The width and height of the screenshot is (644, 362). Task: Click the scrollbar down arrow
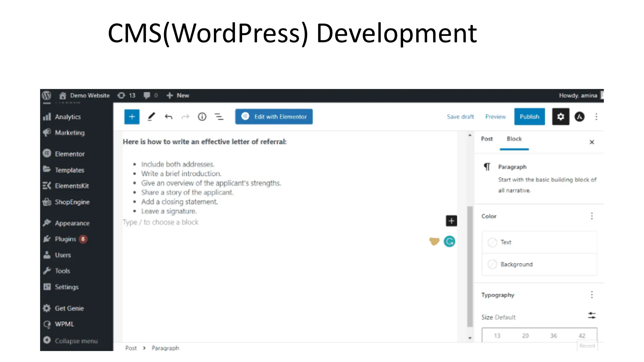[470, 338]
